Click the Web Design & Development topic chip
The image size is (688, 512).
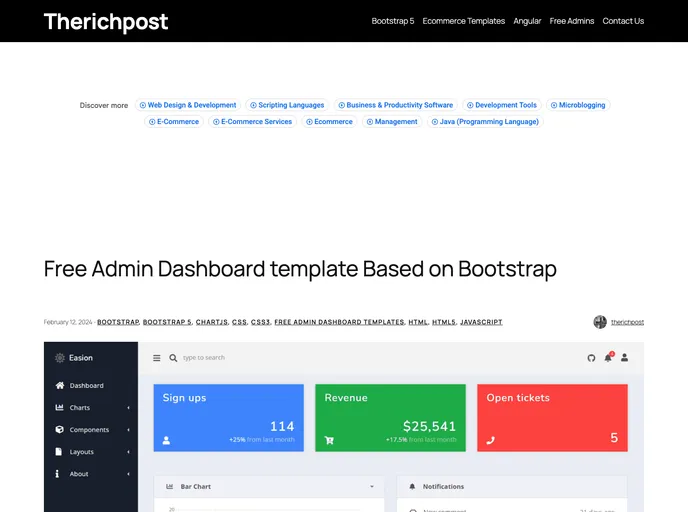[188, 105]
